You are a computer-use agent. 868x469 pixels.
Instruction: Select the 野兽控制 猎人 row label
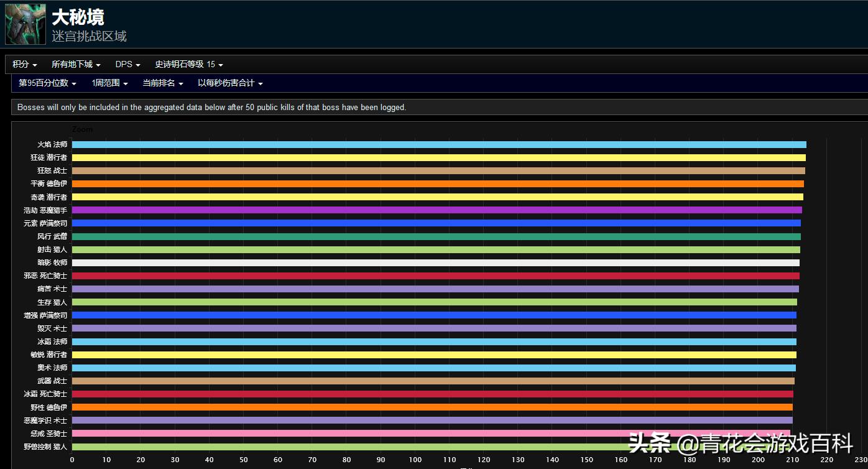45,447
